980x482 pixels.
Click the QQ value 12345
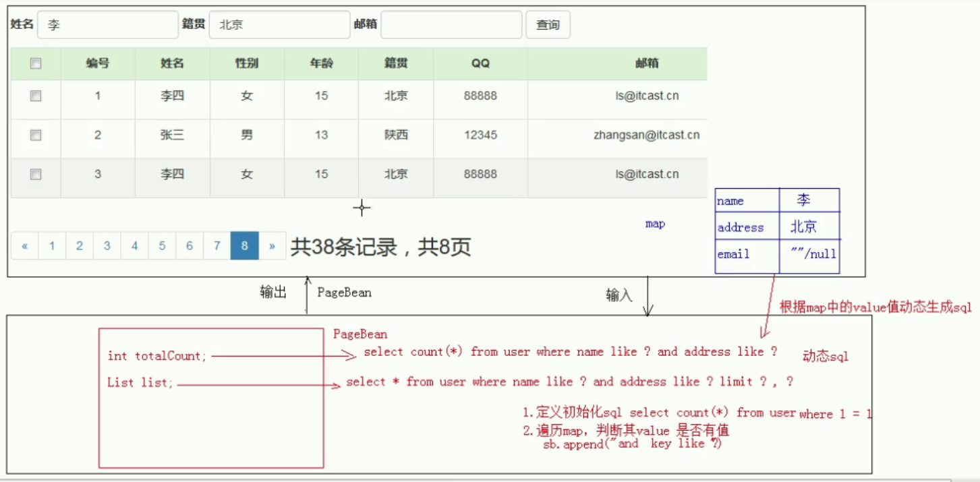pos(481,135)
